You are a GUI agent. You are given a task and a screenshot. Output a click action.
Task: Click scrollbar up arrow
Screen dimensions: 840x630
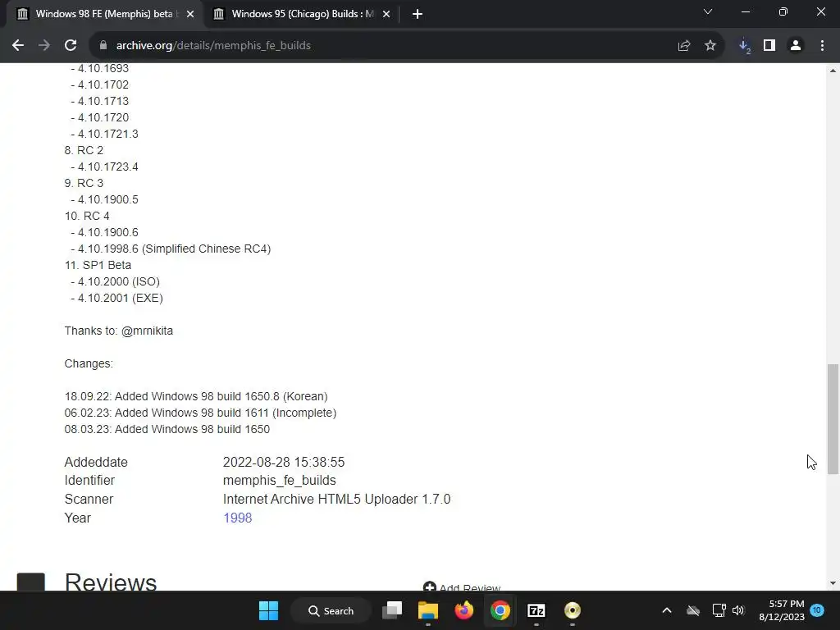click(833, 71)
